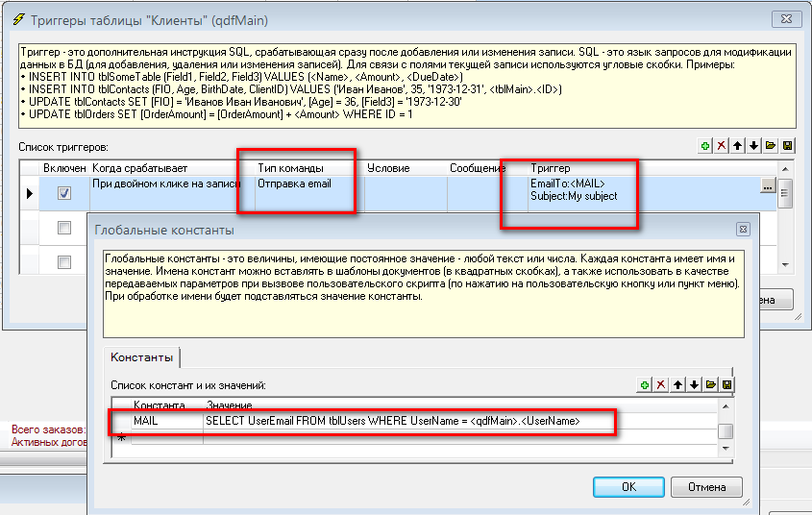Image resolution: width=812 pixels, height=515 pixels.
Task: Delete constant using the red X icon
Action: [x=661, y=384]
